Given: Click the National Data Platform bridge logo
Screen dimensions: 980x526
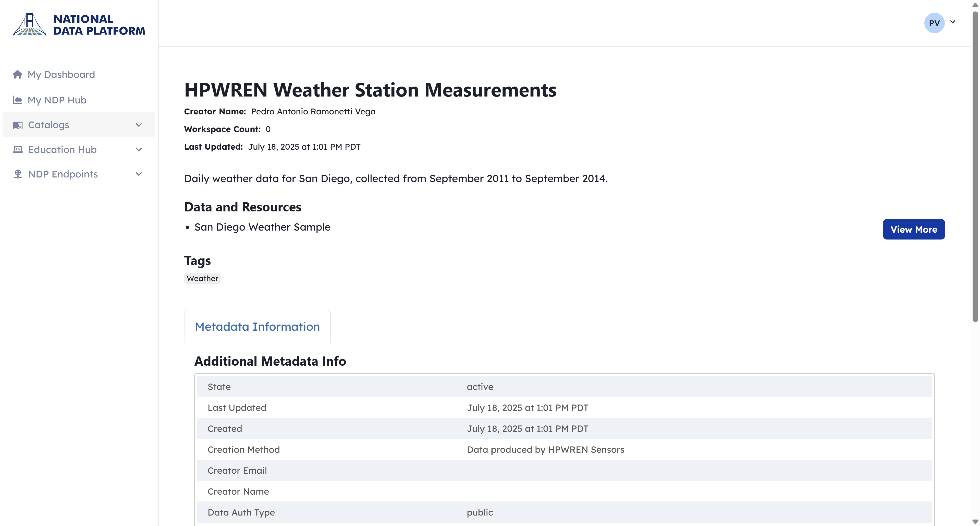Looking at the screenshot, I should [x=29, y=24].
